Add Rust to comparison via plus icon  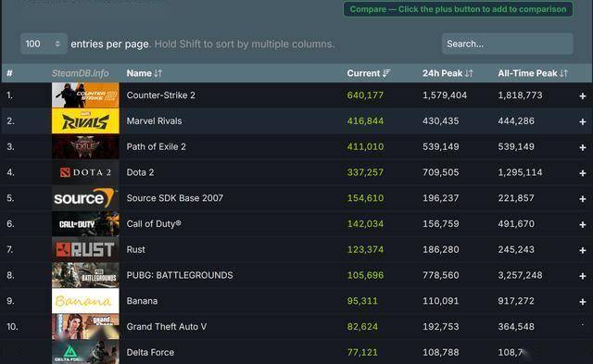583,251
